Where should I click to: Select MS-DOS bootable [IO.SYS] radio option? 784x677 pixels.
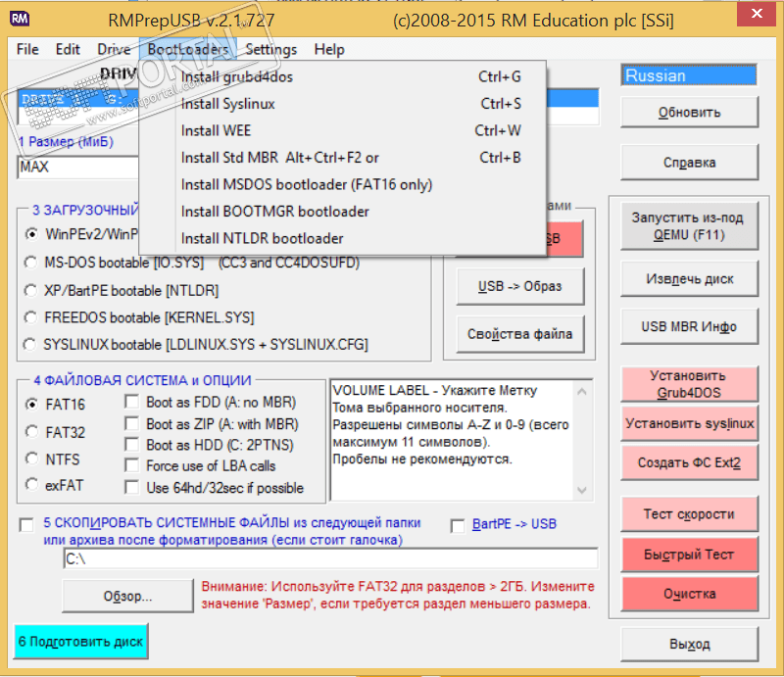click(31, 263)
